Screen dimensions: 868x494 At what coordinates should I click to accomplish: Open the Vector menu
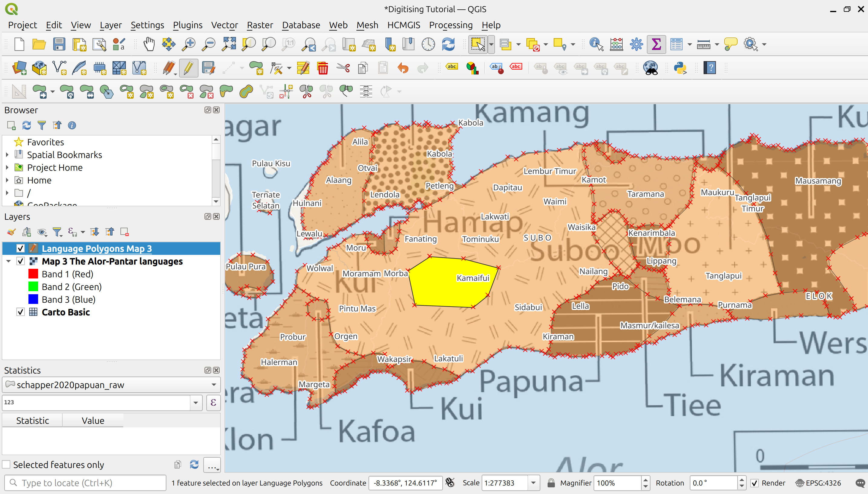(x=224, y=25)
